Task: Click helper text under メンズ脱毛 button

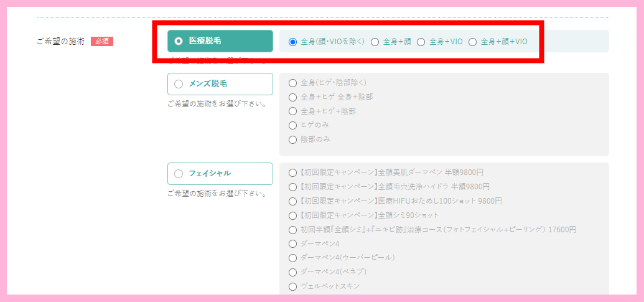Action: click(217, 104)
